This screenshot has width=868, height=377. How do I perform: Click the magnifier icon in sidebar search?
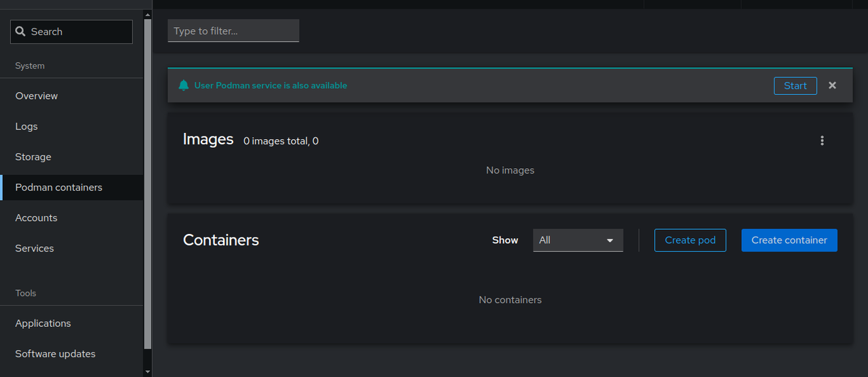click(20, 32)
